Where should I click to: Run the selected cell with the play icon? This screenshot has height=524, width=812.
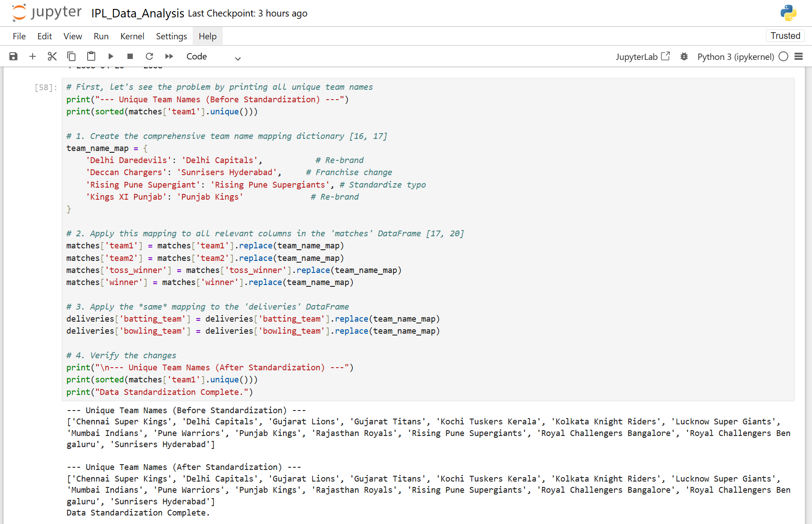click(110, 56)
